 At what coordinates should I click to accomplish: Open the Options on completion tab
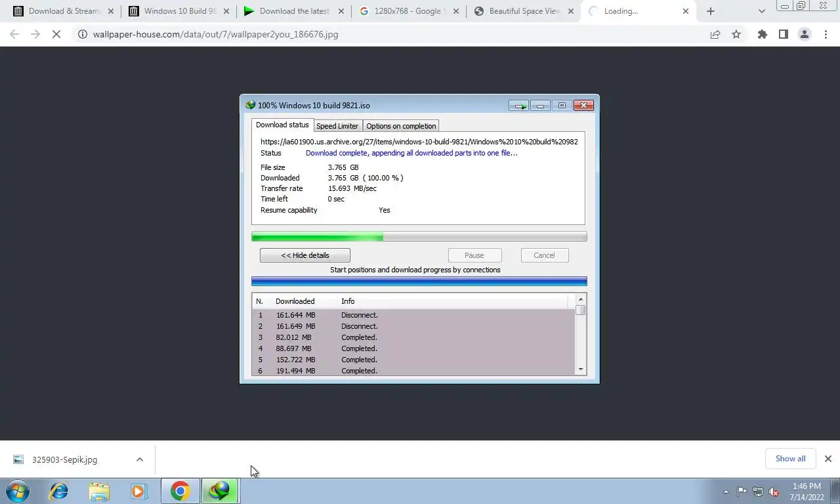pos(401,126)
